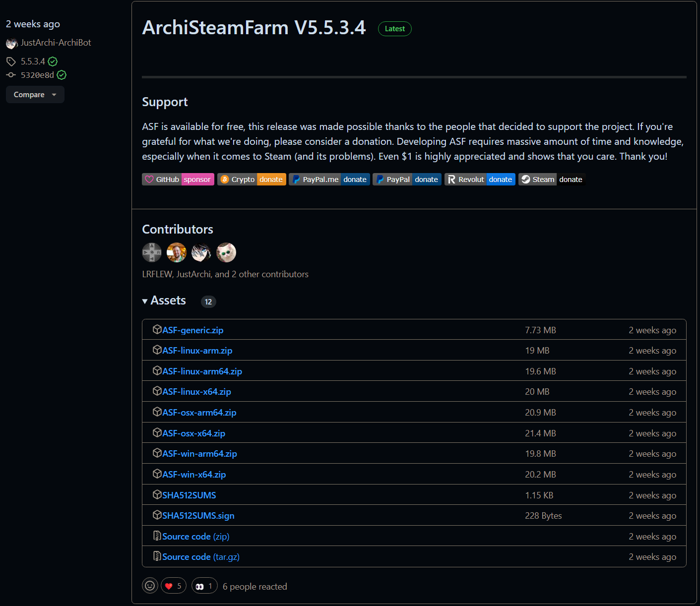700x606 pixels.
Task: Open the Compare dropdown
Action: pyautogui.click(x=35, y=95)
